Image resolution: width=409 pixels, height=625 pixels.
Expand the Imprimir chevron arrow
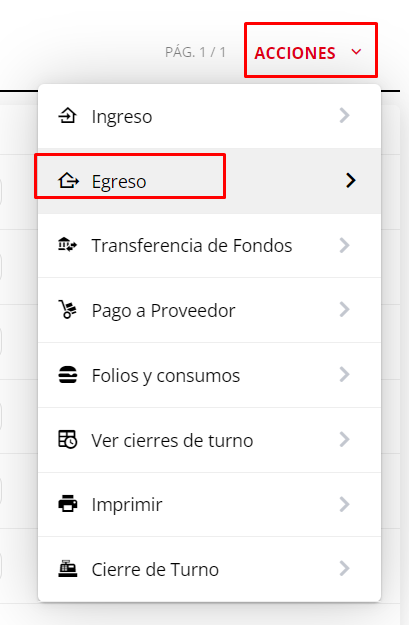[345, 504]
